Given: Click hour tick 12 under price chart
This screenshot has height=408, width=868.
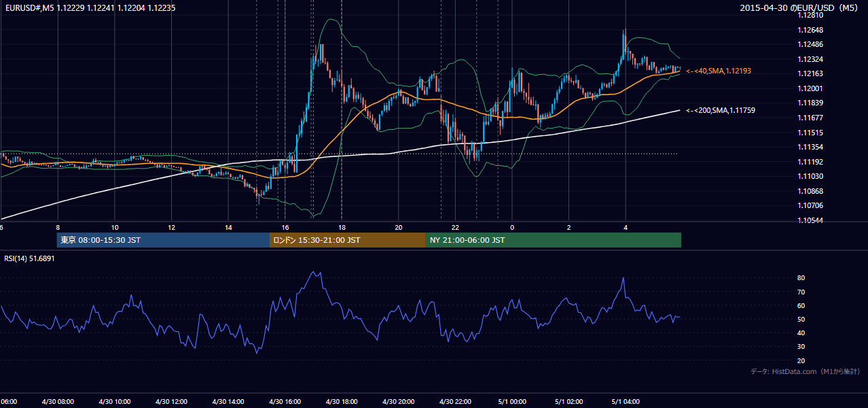Looking at the screenshot, I should [x=171, y=227].
